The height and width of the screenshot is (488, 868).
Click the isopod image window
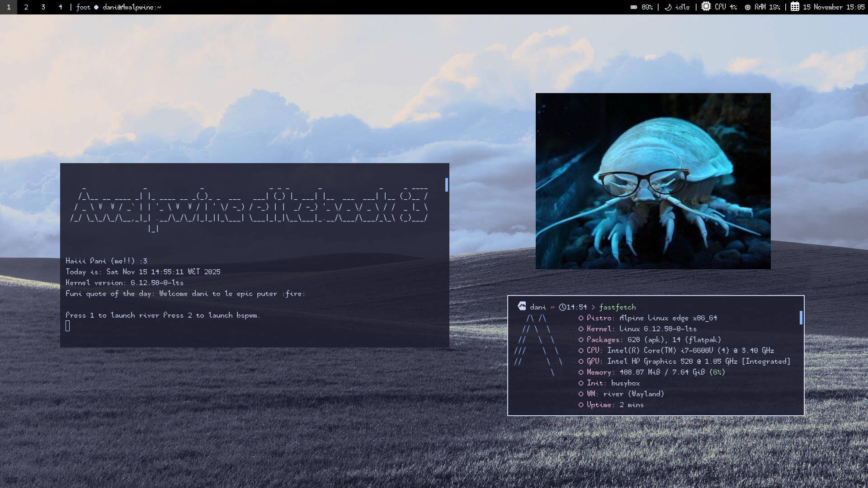coord(653,181)
